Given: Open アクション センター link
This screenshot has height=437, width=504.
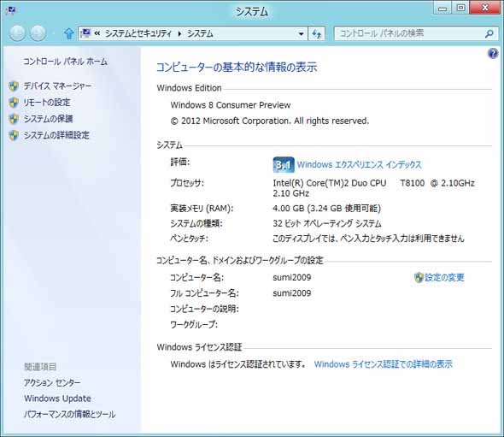Looking at the screenshot, I should 52,382.
